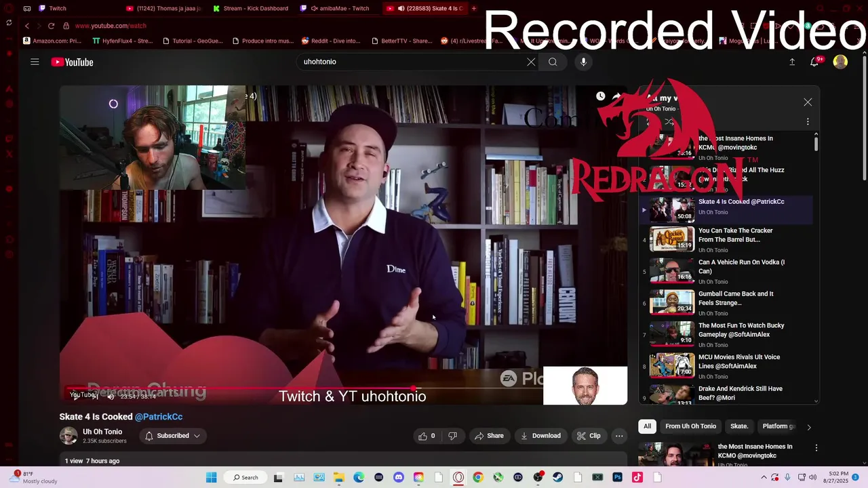Image resolution: width=868 pixels, height=488 pixels.
Task: Open the Windows Start menu
Action: coord(211,477)
